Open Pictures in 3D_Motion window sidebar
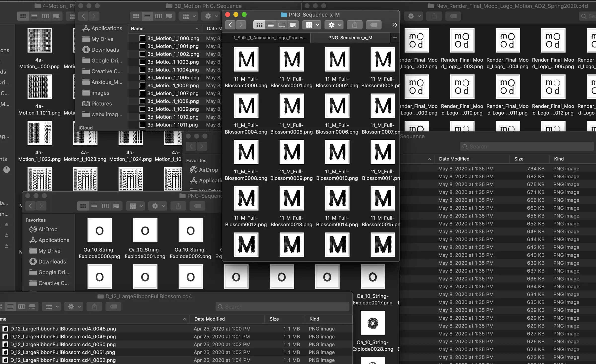Screen dimensions: 596x364 [x=97, y=104]
